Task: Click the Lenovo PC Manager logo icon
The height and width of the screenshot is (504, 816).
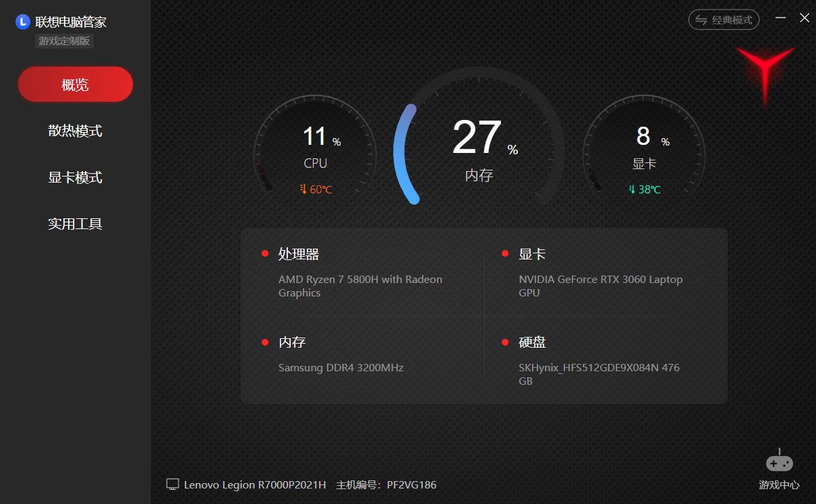Action: click(x=23, y=22)
